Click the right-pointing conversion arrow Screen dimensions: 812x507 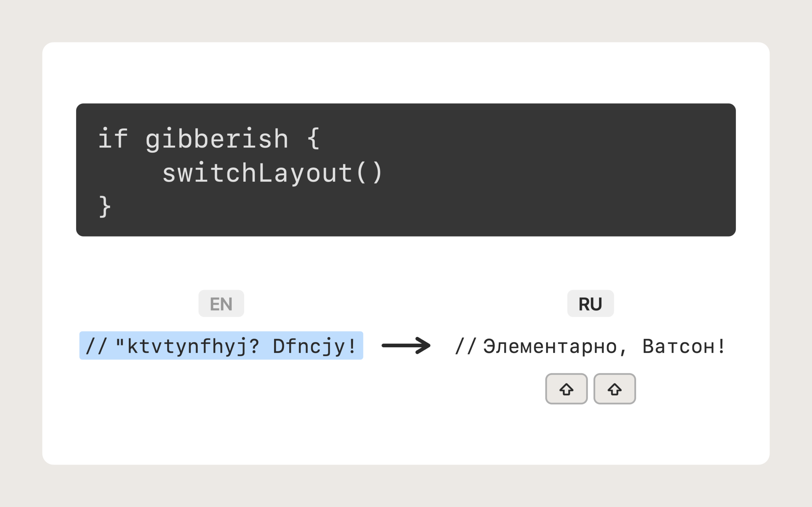(406, 345)
